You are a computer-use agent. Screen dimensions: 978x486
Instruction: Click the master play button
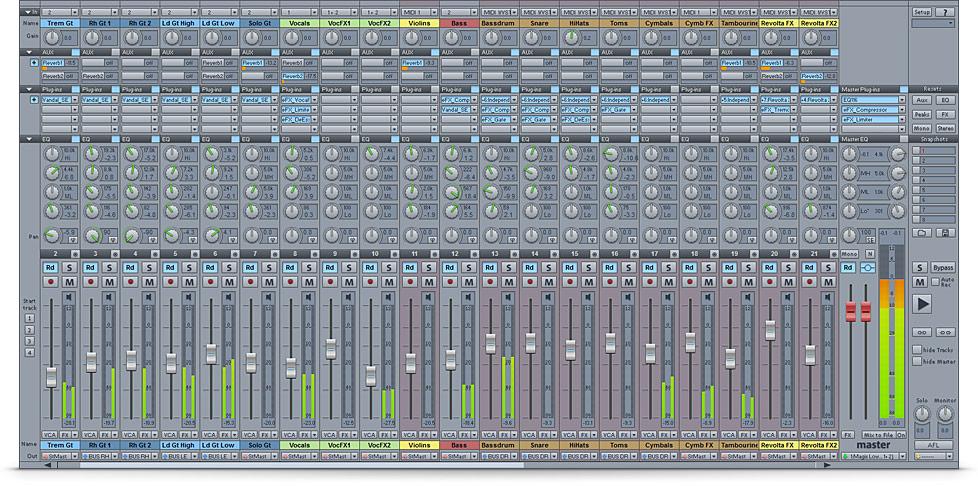pos(922,303)
